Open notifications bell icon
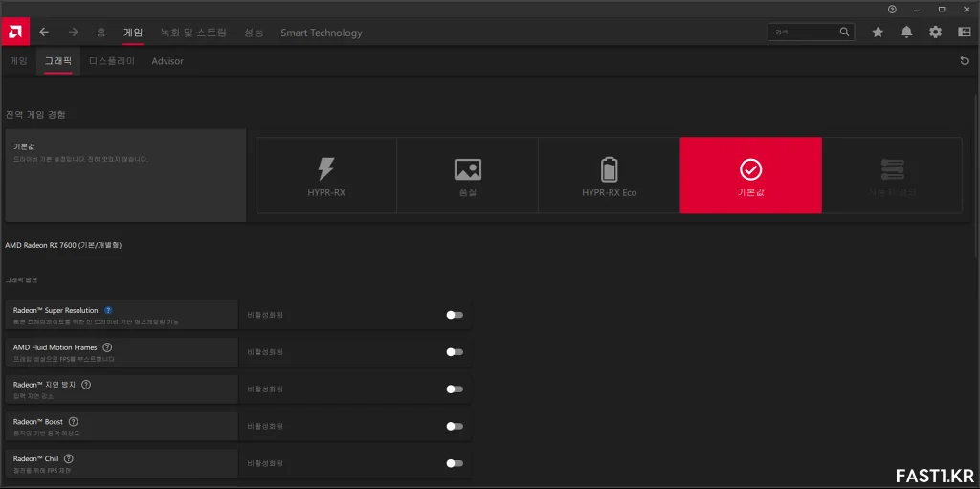 click(907, 32)
